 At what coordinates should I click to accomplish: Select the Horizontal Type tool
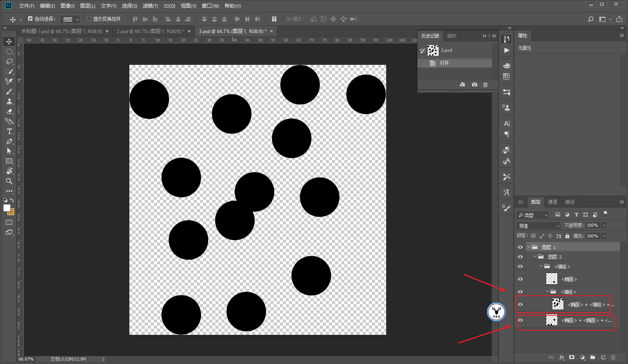coord(9,131)
